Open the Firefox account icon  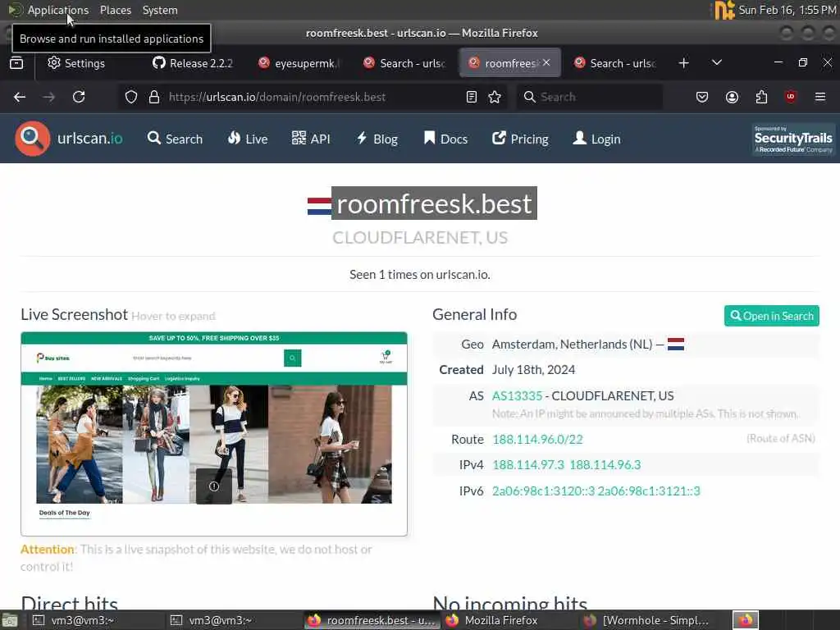click(x=732, y=97)
